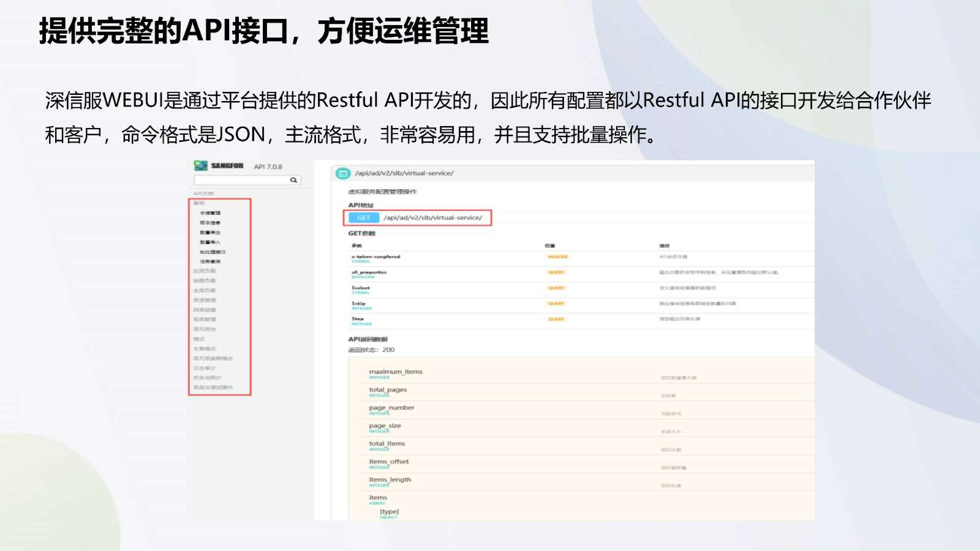Click the QUERY badge in $select row

click(556, 288)
